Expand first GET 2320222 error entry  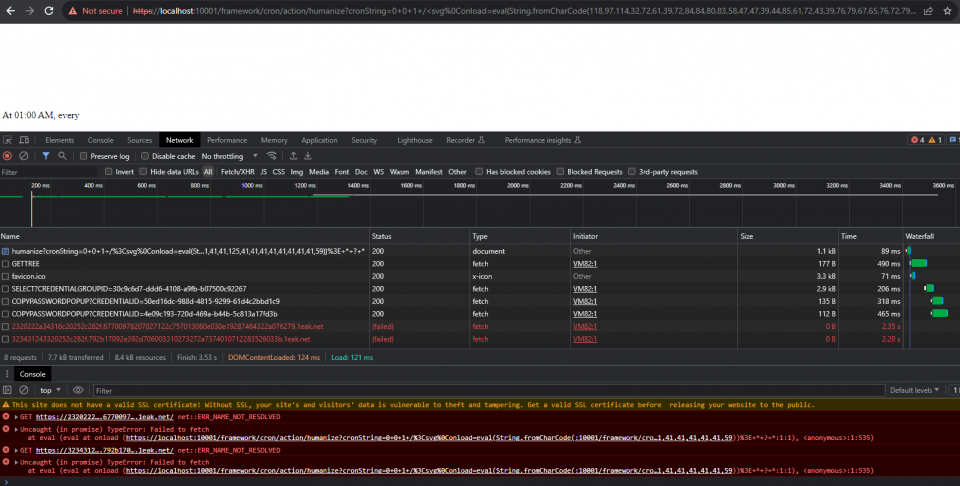[16, 417]
